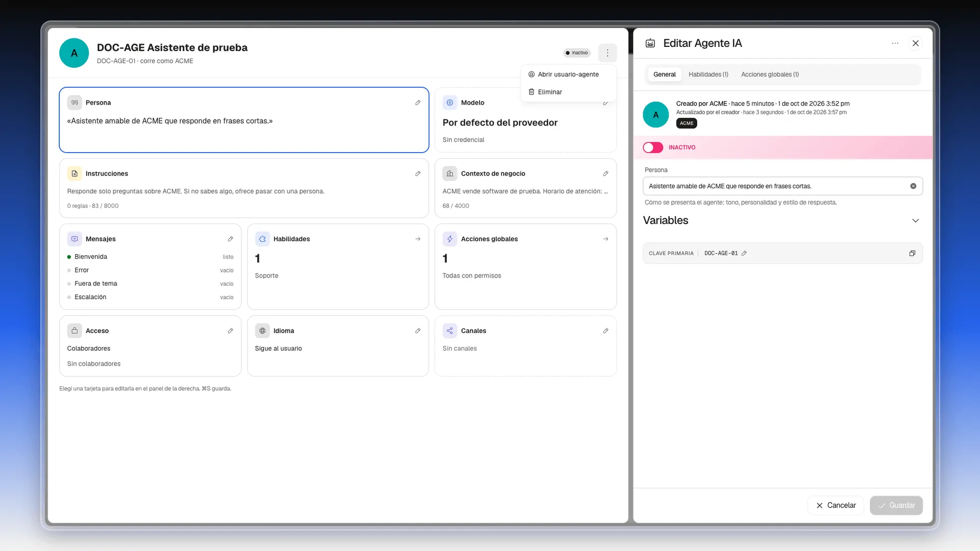Screen dimensions: 980x551
Task: Click the Fuera de tema message row
Action: (150, 284)
